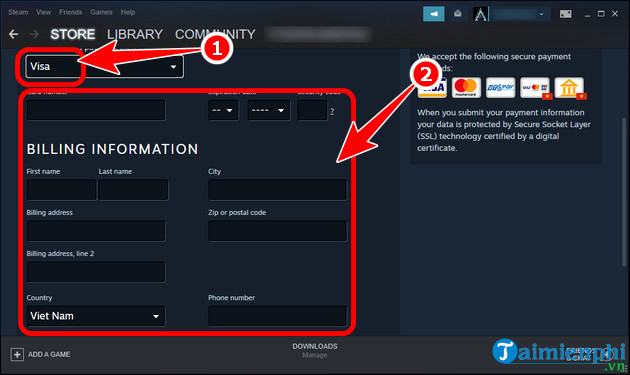Focus the Last name field
Screen dimensions: 630x375
133,190
